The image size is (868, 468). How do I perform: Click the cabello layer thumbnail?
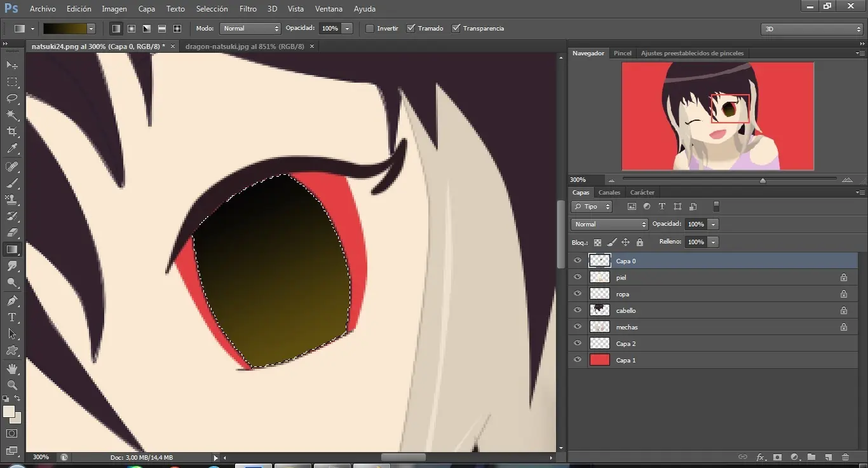(600, 310)
